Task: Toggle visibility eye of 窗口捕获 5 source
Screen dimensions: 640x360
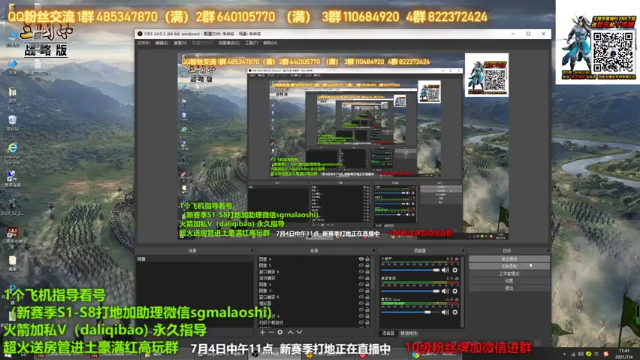Action: 361,297
